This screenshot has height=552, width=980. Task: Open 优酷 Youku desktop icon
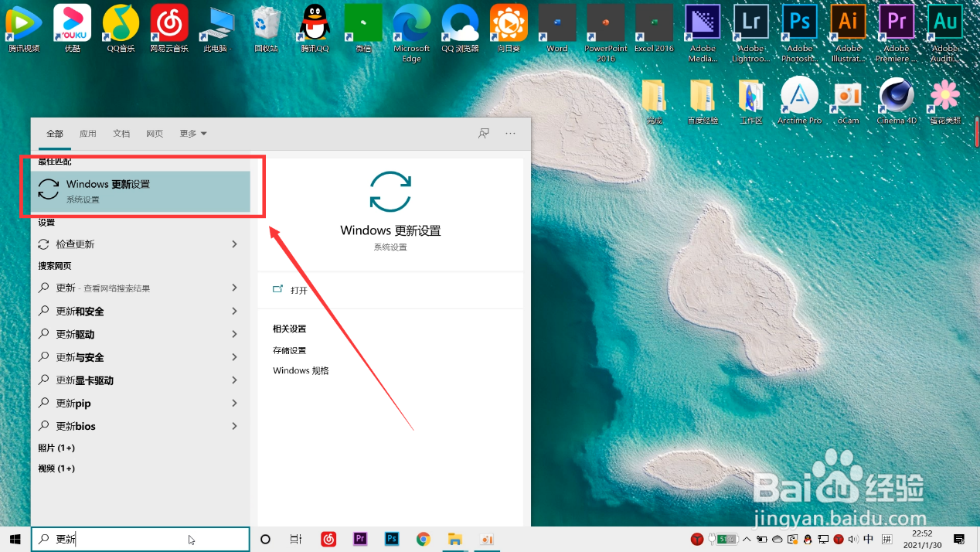click(x=72, y=28)
